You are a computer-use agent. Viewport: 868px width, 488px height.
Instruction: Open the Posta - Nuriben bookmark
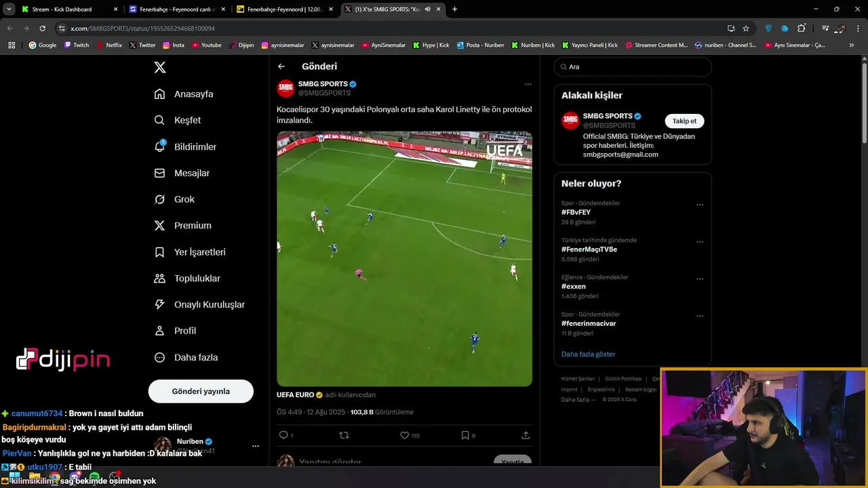(x=480, y=45)
